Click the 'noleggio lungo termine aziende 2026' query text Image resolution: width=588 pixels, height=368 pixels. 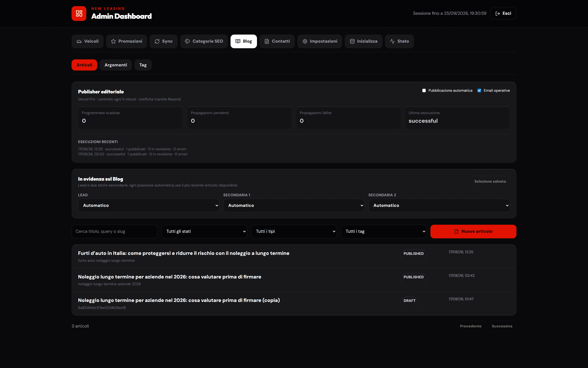click(x=109, y=284)
